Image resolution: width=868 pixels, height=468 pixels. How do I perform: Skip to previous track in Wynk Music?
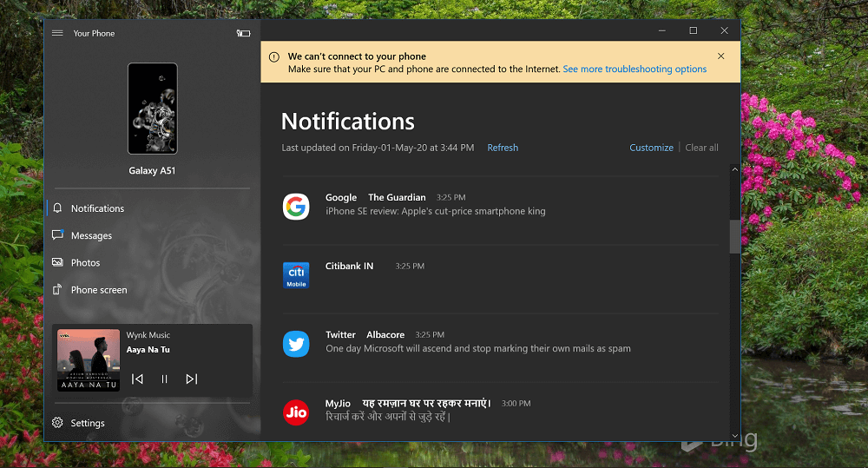pyautogui.click(x=137, y=379)
